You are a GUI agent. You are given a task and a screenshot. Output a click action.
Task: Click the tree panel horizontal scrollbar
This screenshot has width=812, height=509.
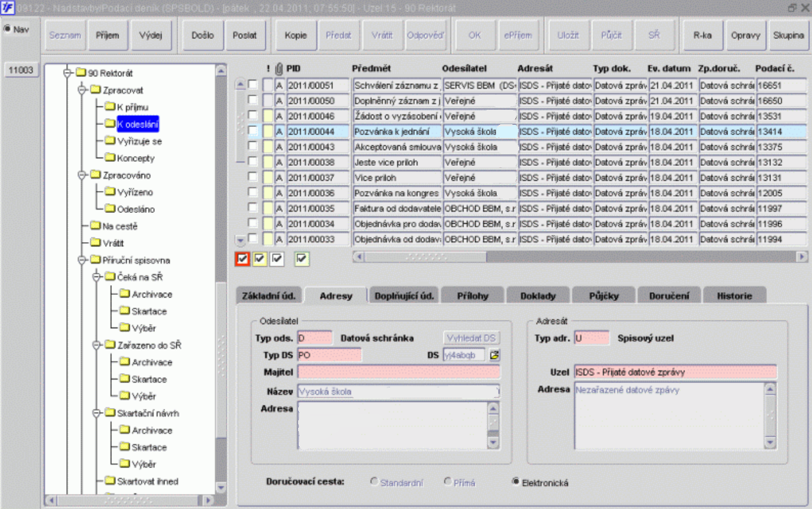point(130,500)
